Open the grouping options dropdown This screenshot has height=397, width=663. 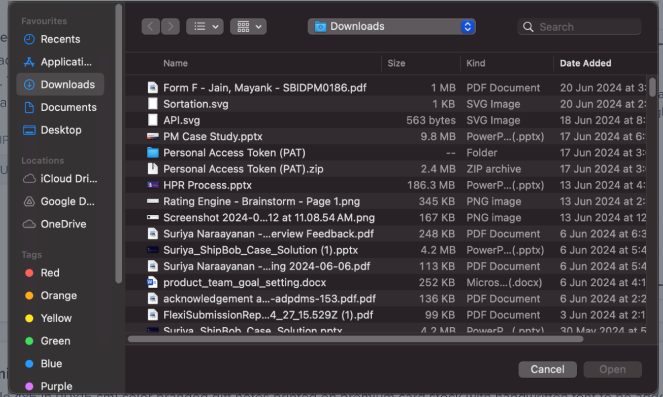[248, 27]
